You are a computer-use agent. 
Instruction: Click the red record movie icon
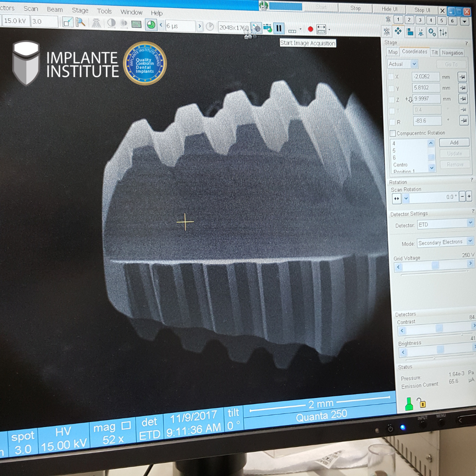coord(310,30)
